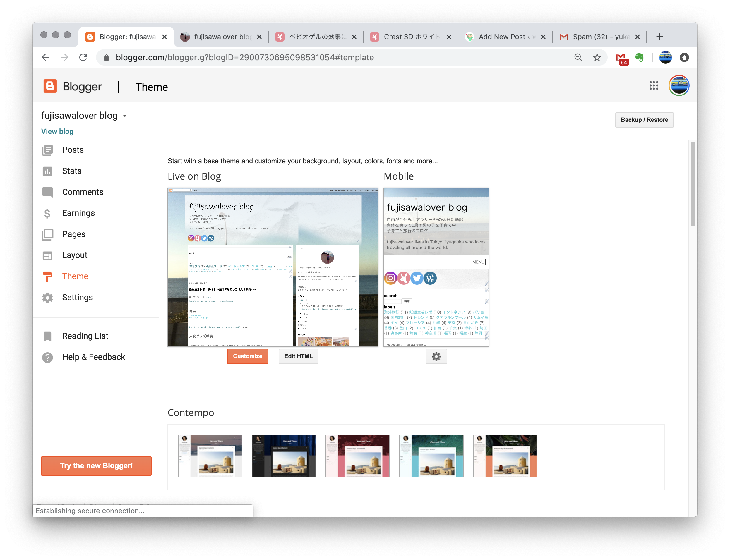Click the WordPress icon in mobile preview

[x=430, y=278]
